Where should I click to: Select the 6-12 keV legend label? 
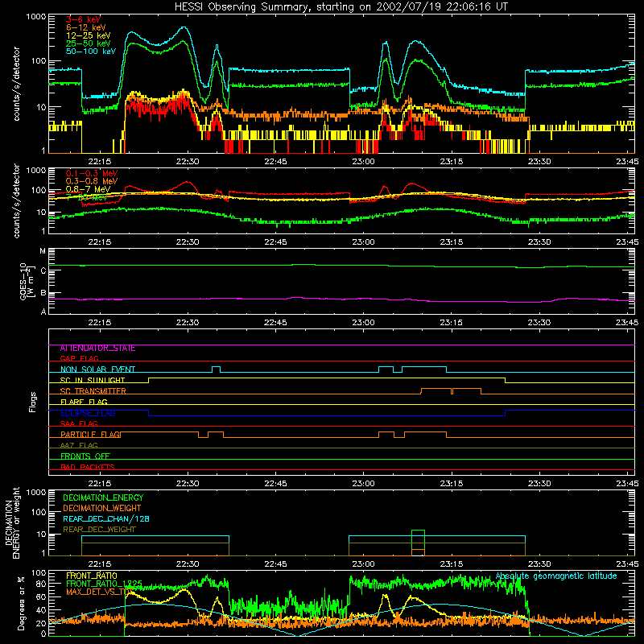click(x=85, y=27)
